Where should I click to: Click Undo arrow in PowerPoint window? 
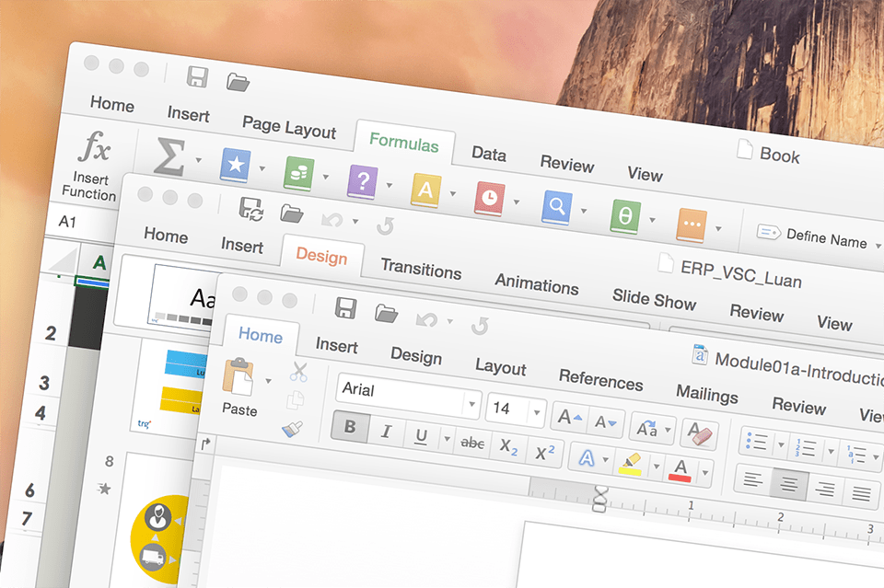point(332,219)
